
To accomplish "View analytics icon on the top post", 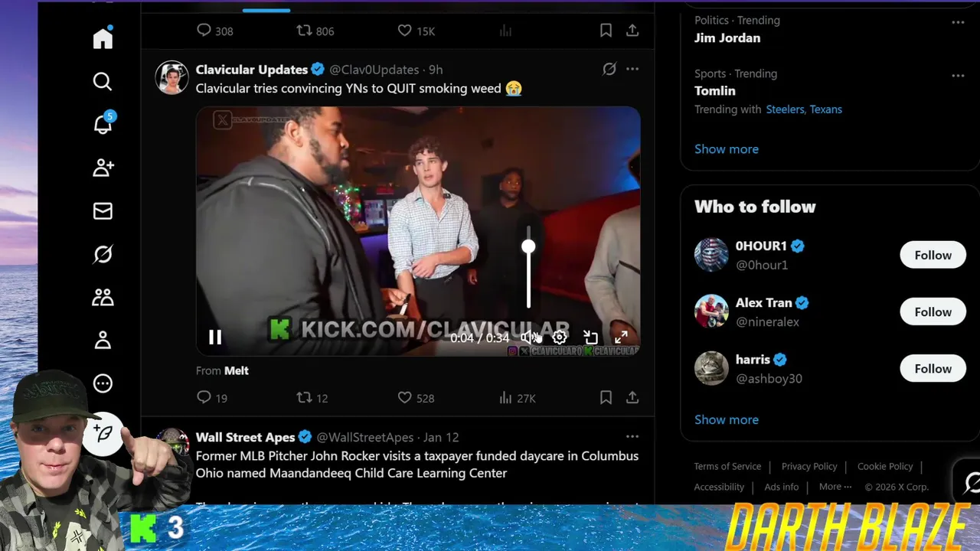I will coord(505,31).
